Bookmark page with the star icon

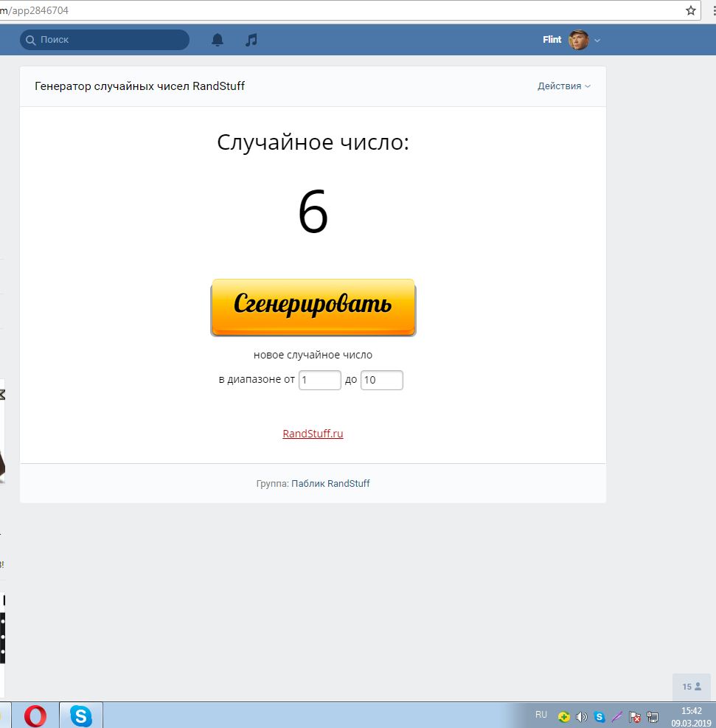point(690,10)
